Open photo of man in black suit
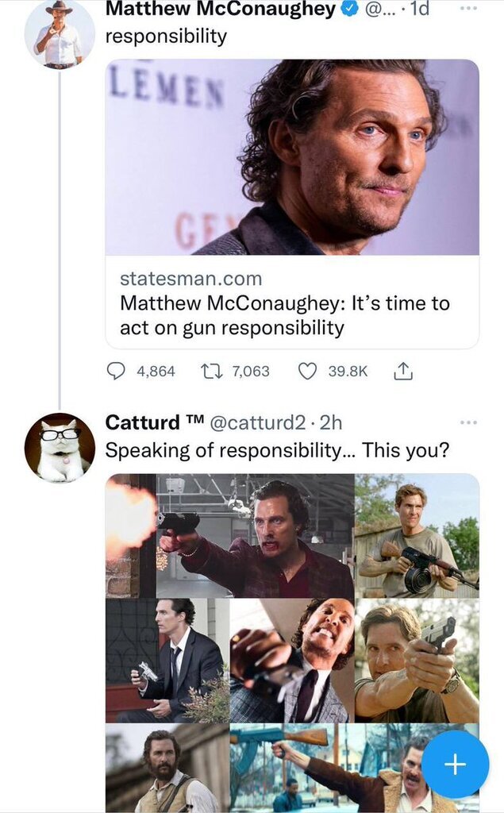 pos(167,661)
